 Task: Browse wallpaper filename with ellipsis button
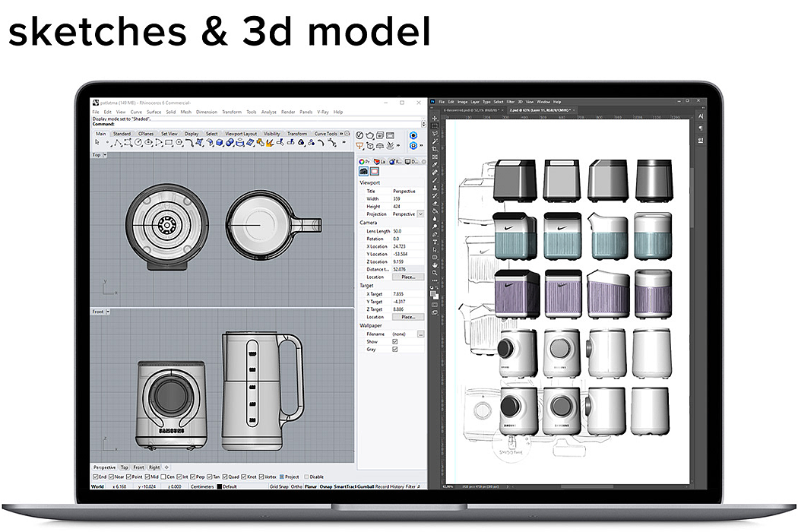pos(420,334)
